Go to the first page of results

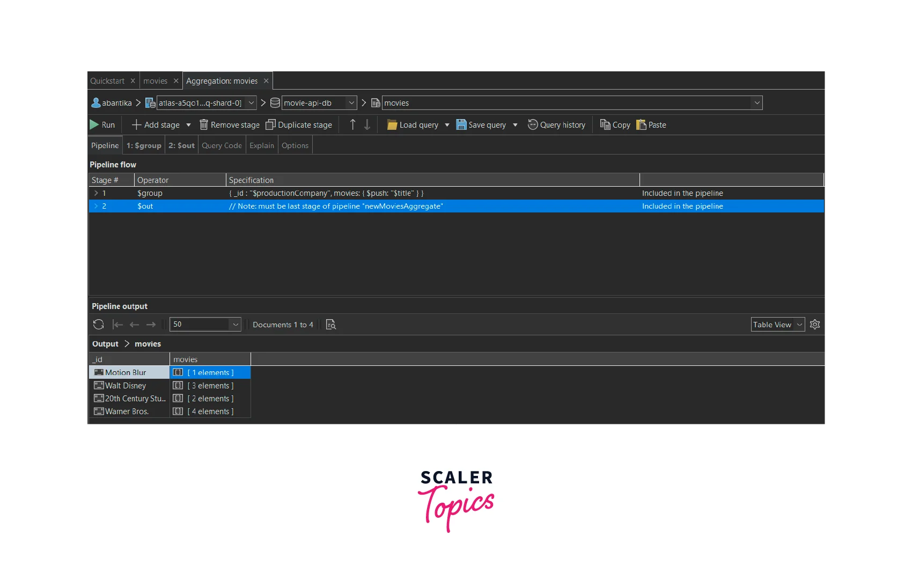point(117,325)
